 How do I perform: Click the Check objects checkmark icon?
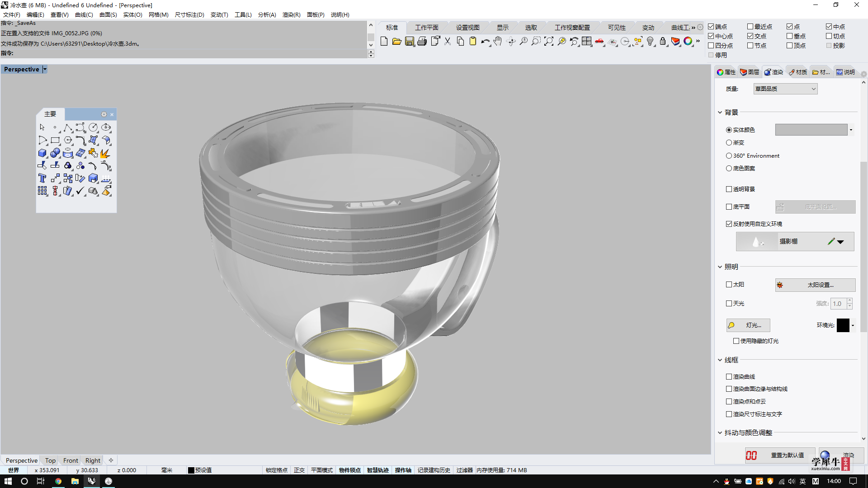80,191
